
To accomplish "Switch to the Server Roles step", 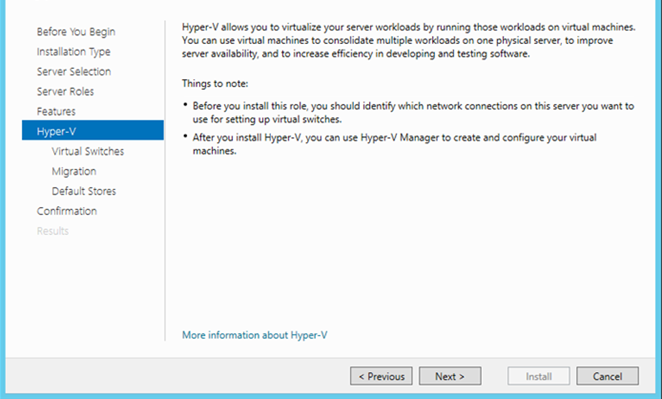I will click(65, 91).
